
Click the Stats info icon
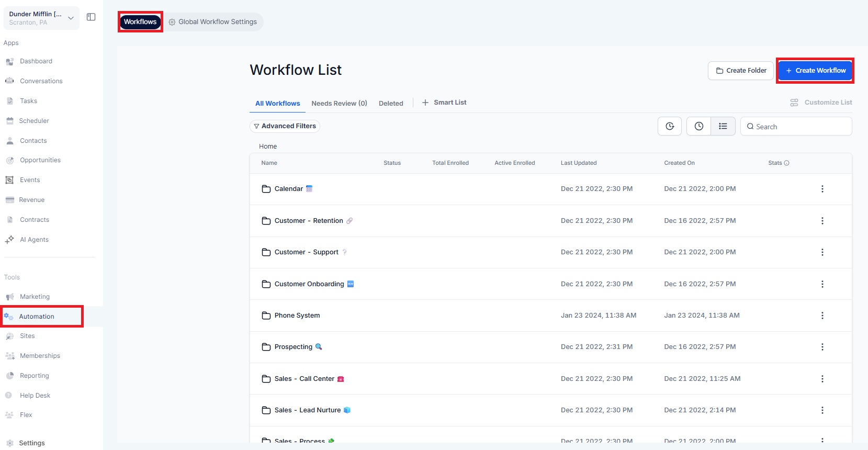pyautogui.click(x=786, y=163)
